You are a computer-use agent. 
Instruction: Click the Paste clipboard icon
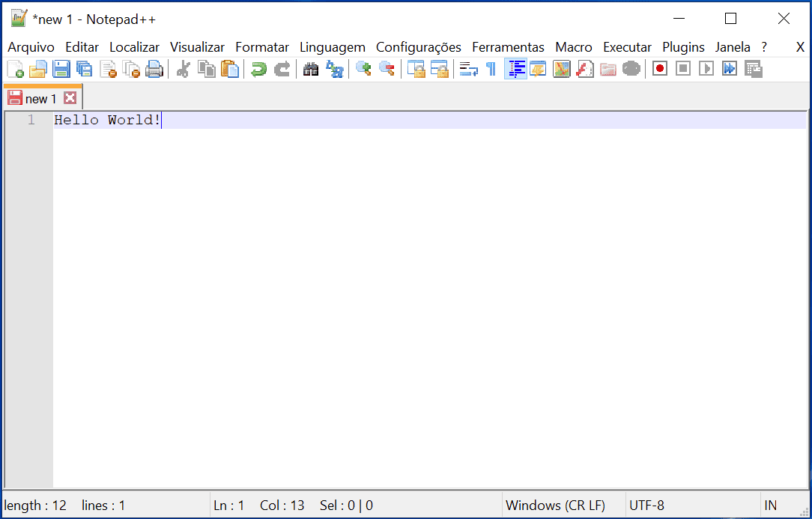230,70
